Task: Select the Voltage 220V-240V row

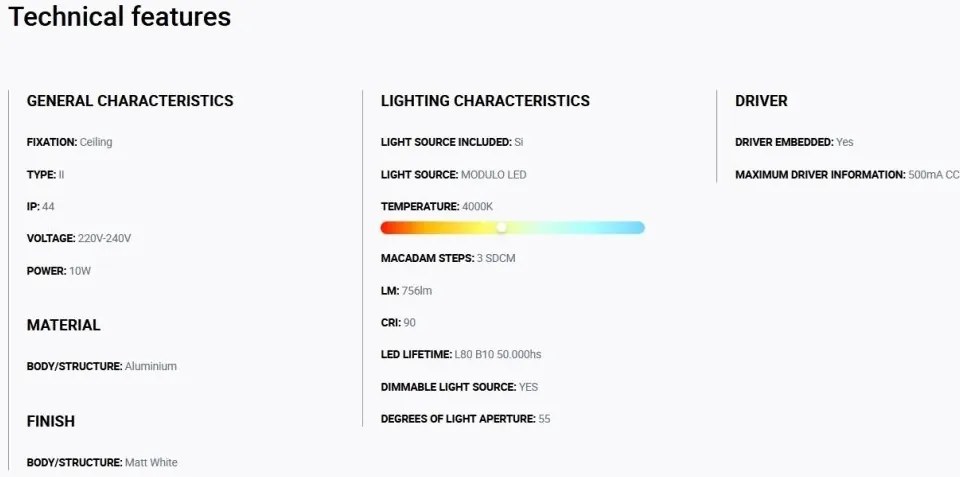Action: pos(79,238)
